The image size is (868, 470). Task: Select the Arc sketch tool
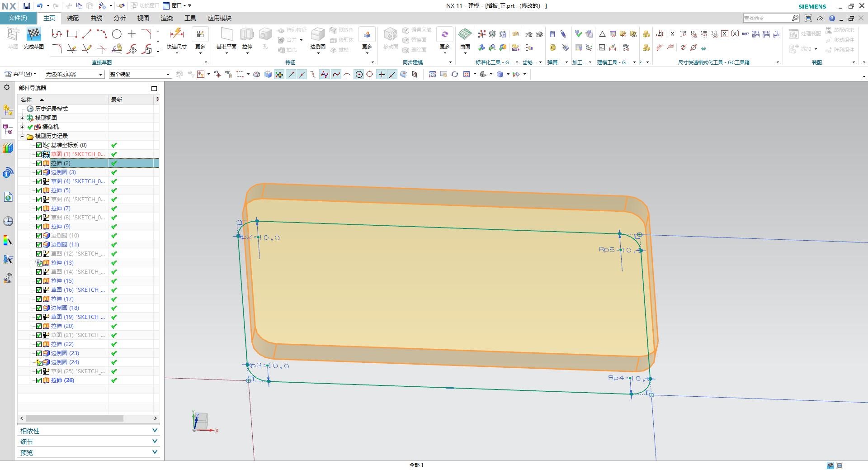tap(102, 34)
